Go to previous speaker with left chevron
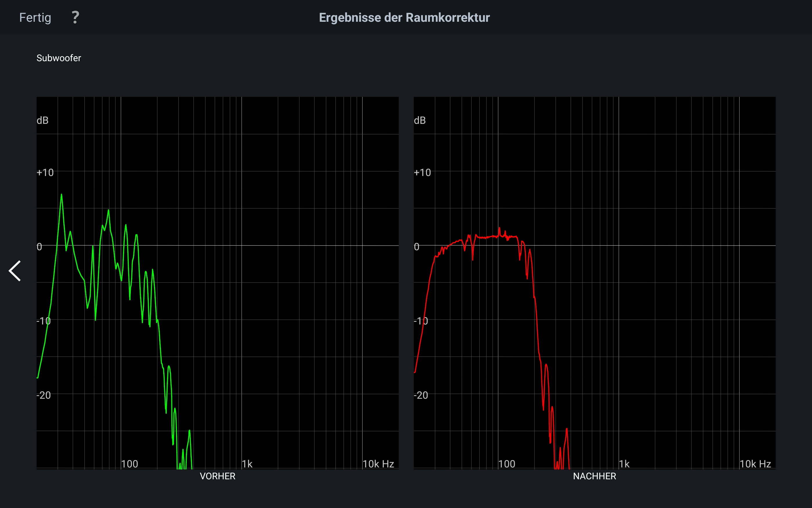 15,271
